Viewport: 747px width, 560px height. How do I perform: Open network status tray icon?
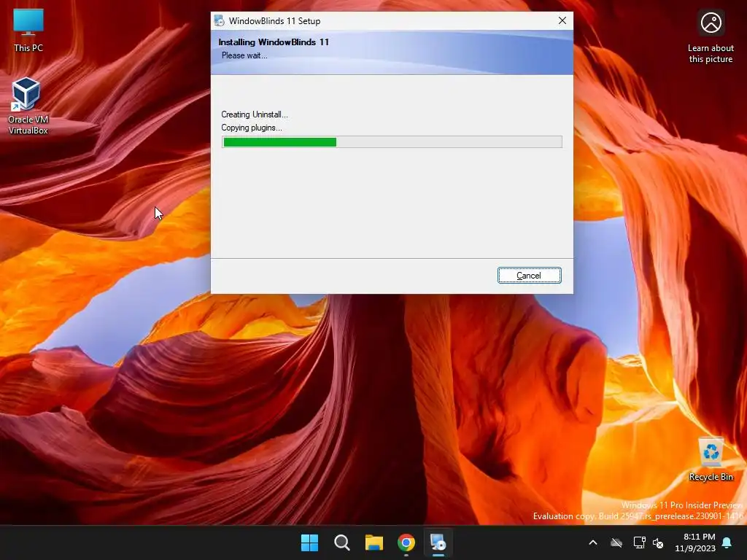[639, 542]
